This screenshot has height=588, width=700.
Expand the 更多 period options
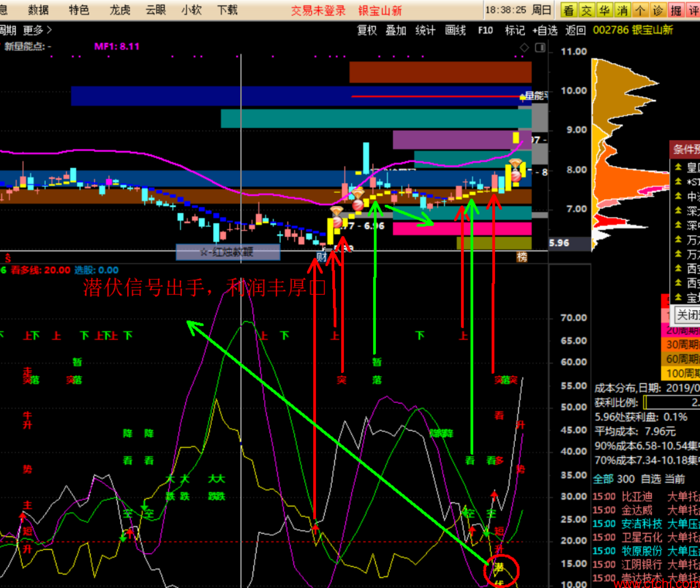tap(38, 30)
